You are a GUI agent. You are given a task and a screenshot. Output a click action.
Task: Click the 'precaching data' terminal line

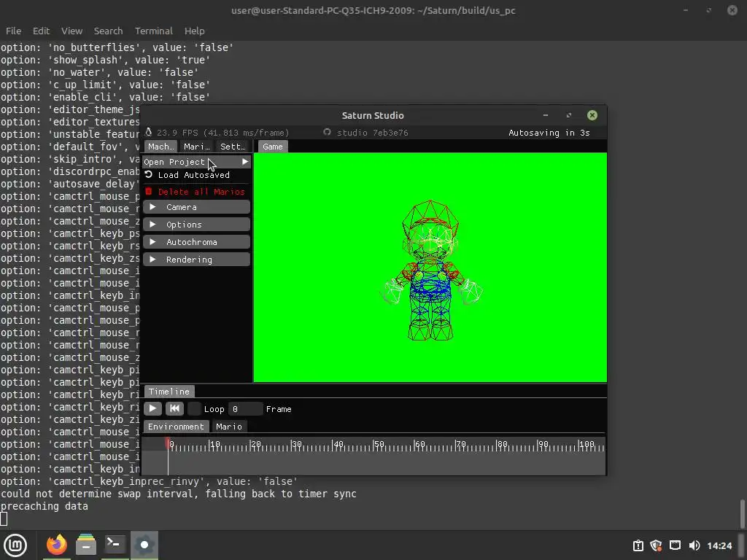[x=44, y=506]
